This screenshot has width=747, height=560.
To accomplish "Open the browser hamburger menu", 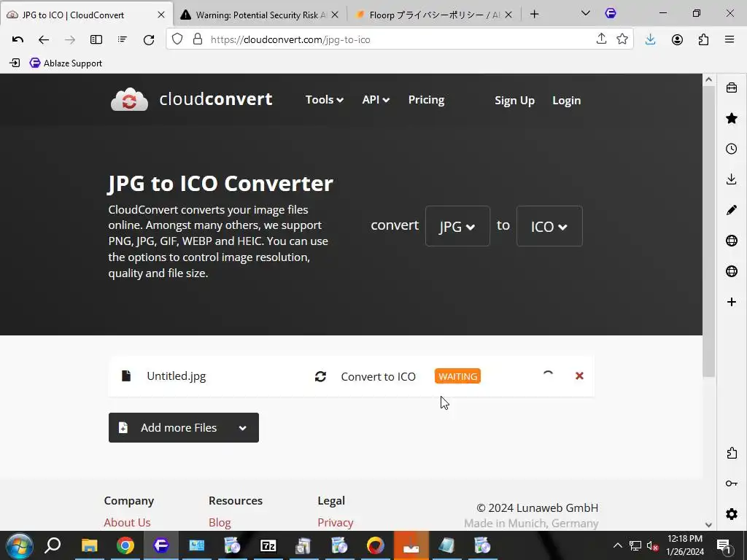I will 729,39.
